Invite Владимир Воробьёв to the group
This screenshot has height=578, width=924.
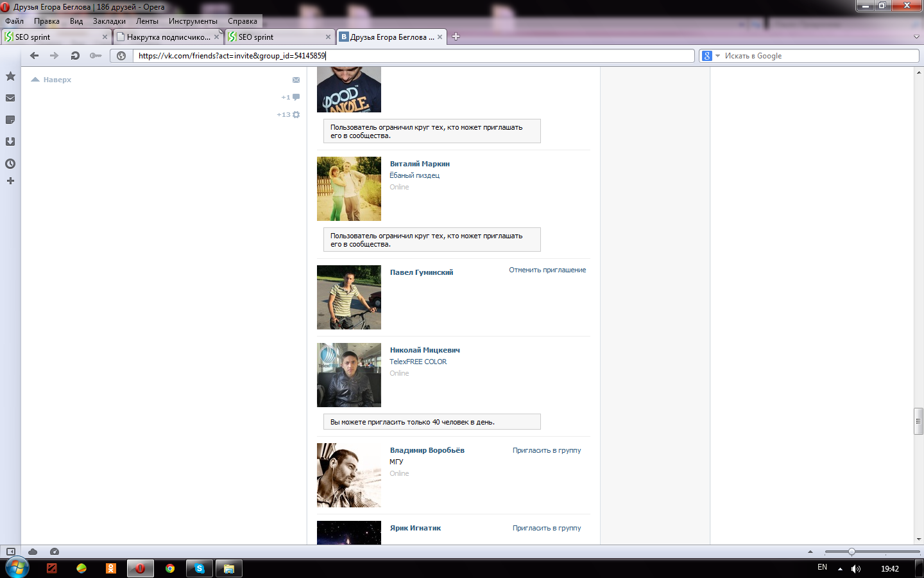547,451
